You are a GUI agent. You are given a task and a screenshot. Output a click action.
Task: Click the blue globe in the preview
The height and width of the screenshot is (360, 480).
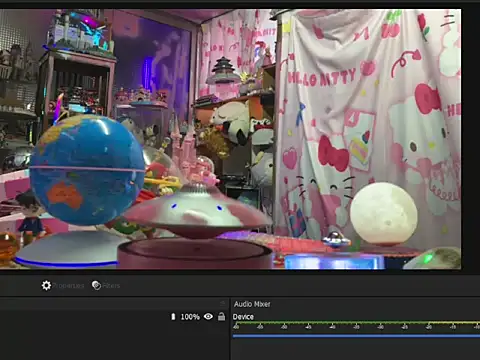[87, 169]
